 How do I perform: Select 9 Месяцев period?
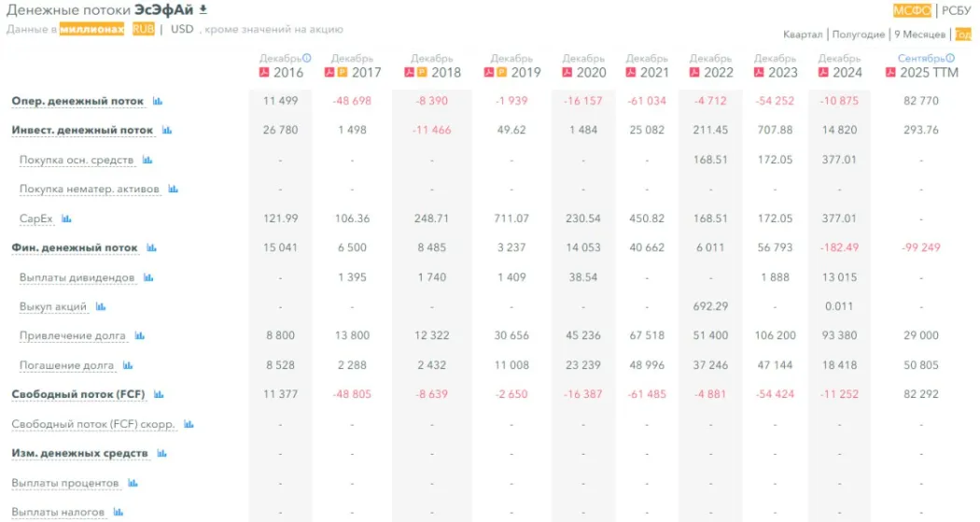point(920,35)
